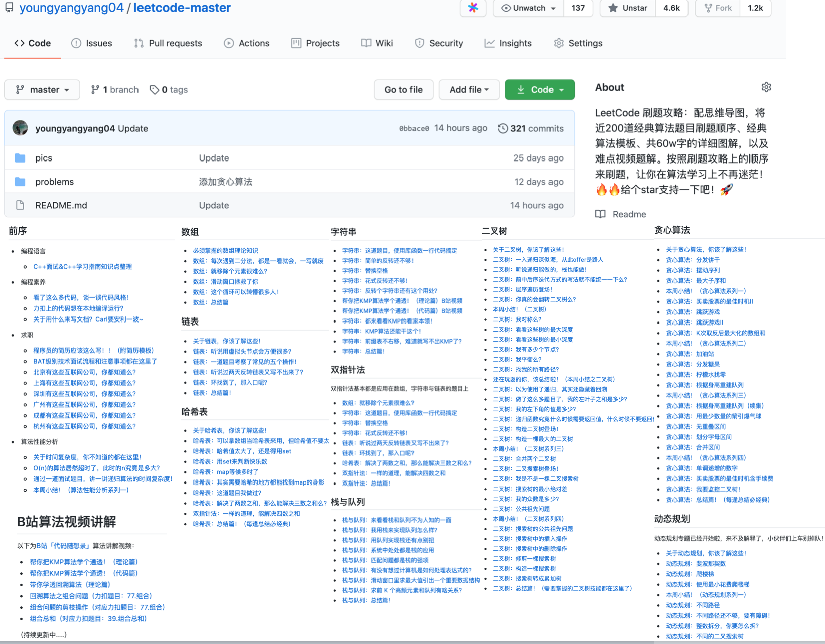
Task: Click the leetcode-master repository name
Action: [182, 8]
